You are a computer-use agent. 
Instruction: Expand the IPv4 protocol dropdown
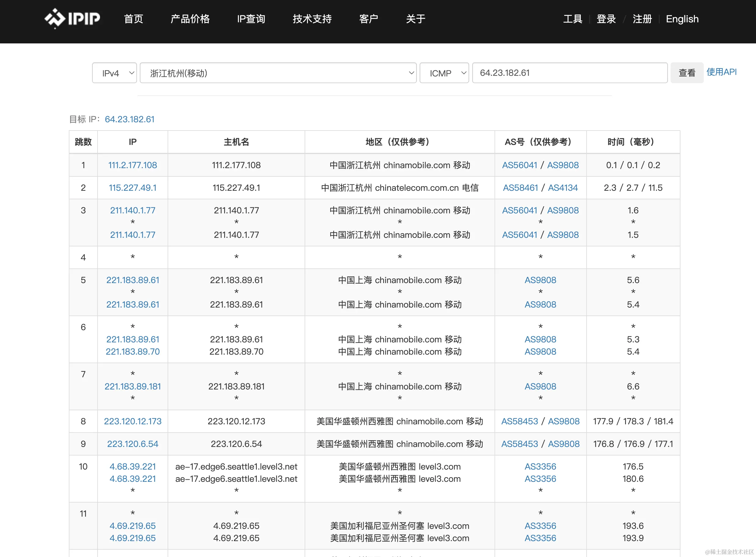pos(114,73)
